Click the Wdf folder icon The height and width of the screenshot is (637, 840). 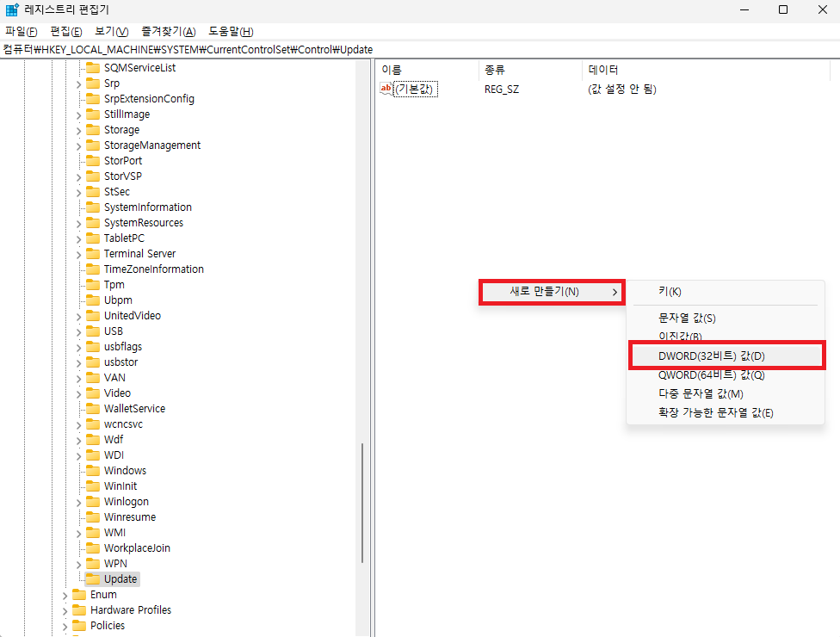93,439
